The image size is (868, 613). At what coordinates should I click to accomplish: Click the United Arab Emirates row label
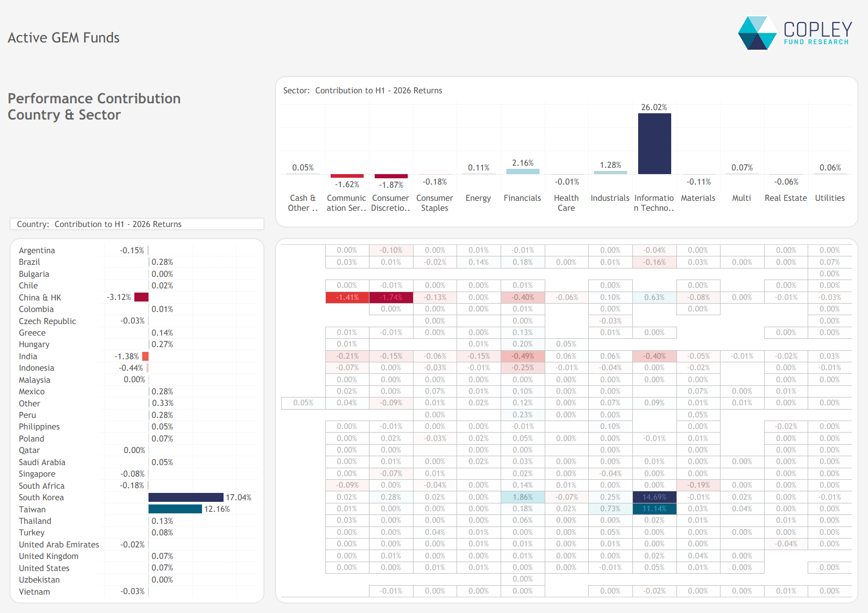coord(59,545)
